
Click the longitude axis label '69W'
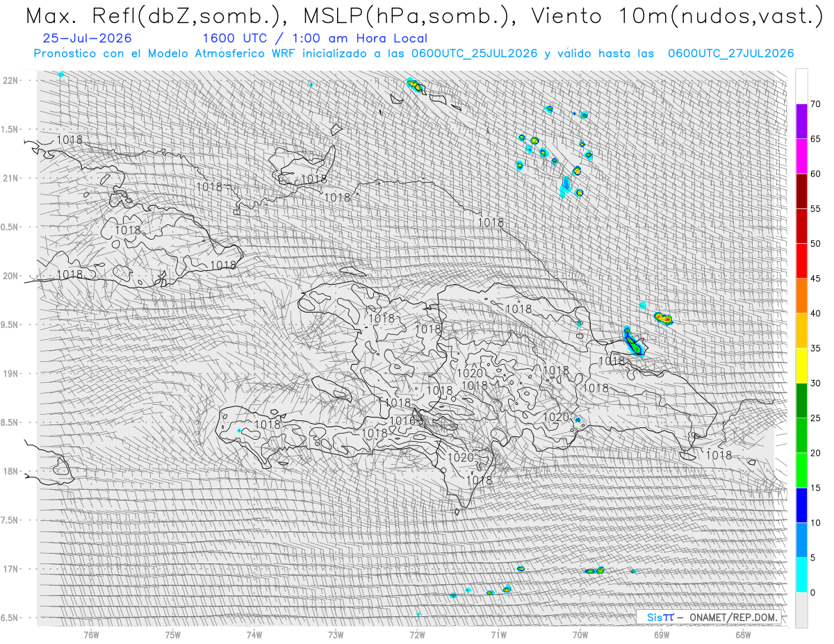[x=661, y=634]
